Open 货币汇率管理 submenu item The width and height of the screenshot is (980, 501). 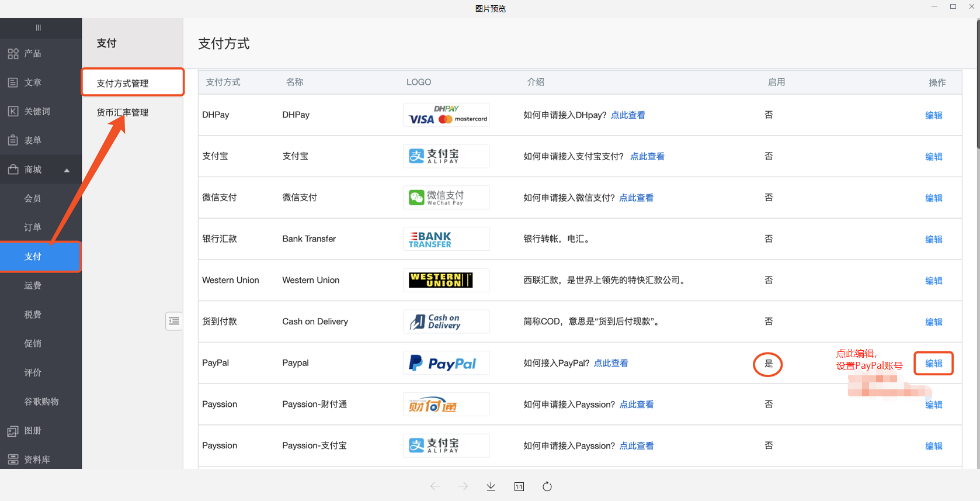click(123, 112)
